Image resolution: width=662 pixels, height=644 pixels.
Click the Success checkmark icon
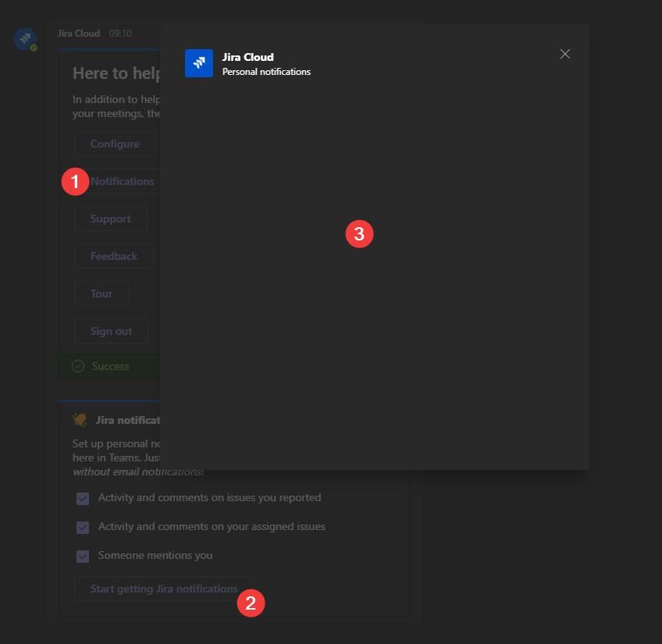[x=78, y=366]
